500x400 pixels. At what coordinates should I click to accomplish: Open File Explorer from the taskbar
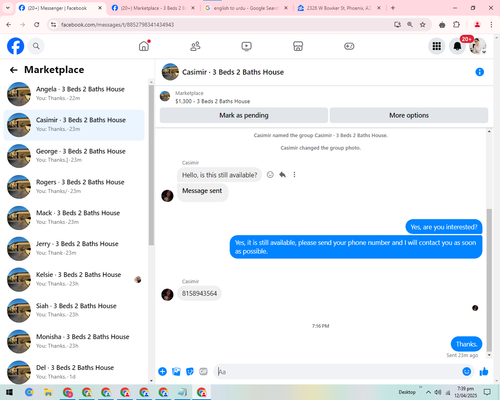tap(48, 392)
